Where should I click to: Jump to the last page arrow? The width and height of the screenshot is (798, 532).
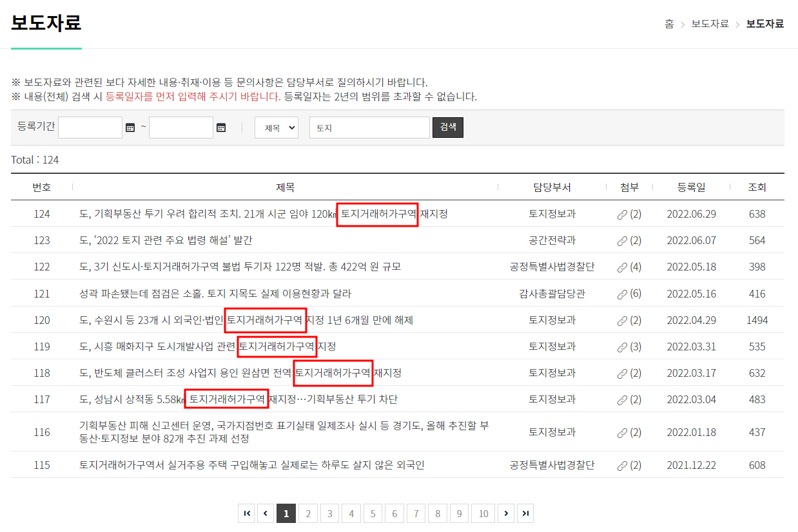click(525, 513)
